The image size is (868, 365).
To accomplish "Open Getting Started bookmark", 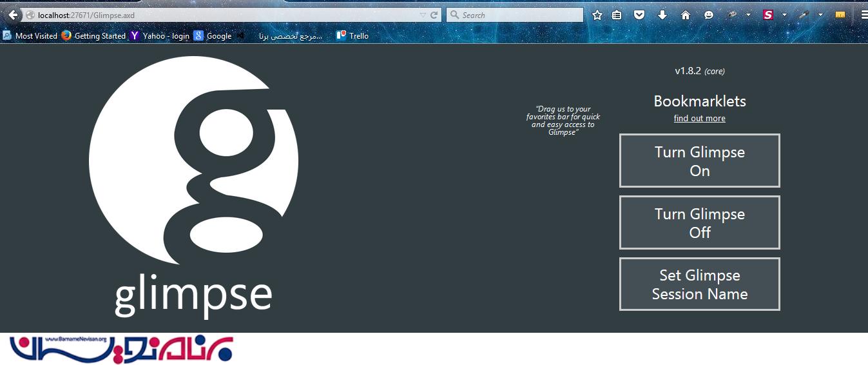I will [x=93, y=36].
